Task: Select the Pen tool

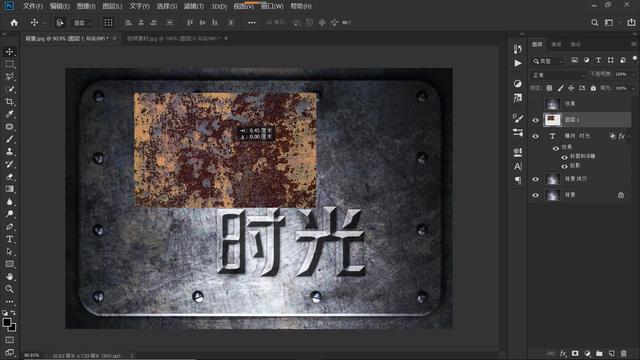Action: pos(9,227)
